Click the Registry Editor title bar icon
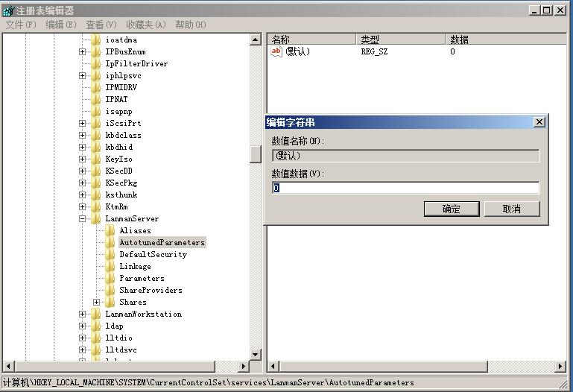Image resolution: width=573 pixels, height=392 pixels. point(7,10)
